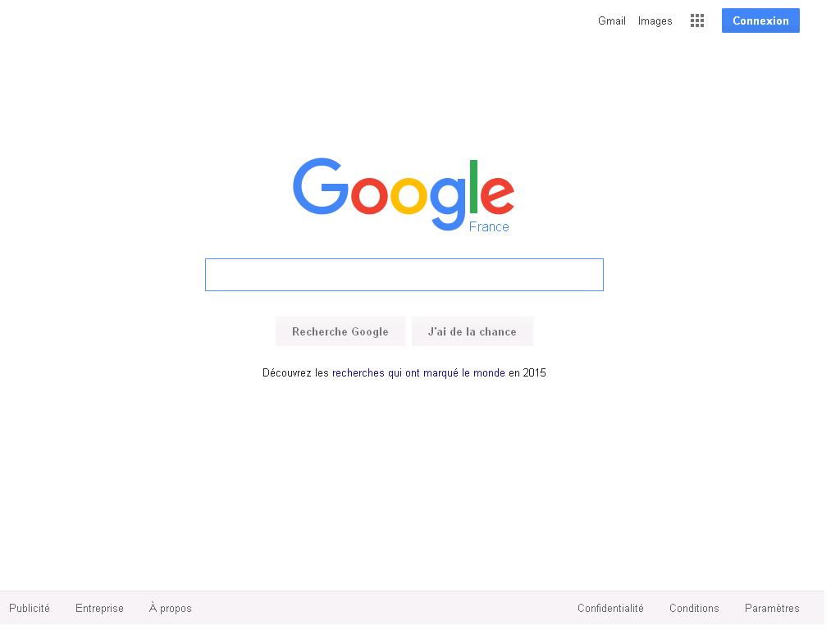Click the first red 'o' in the Google logo
This screenshot has width=840, height=630.
tap(369, 195)
